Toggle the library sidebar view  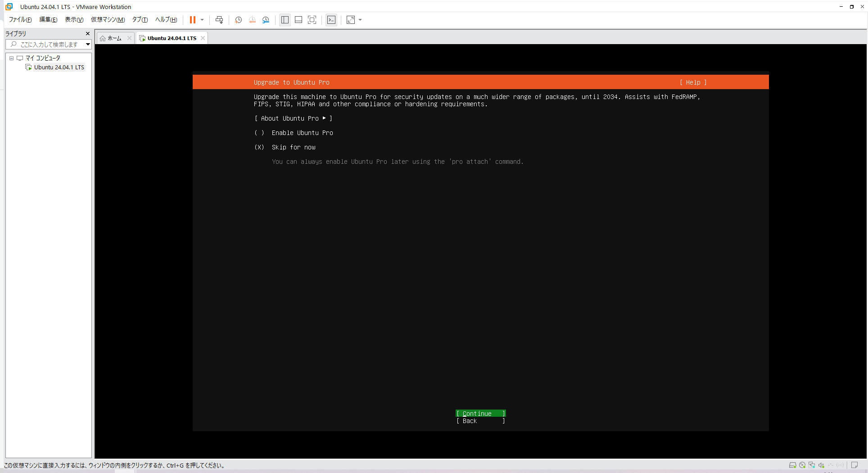[285, 20]
